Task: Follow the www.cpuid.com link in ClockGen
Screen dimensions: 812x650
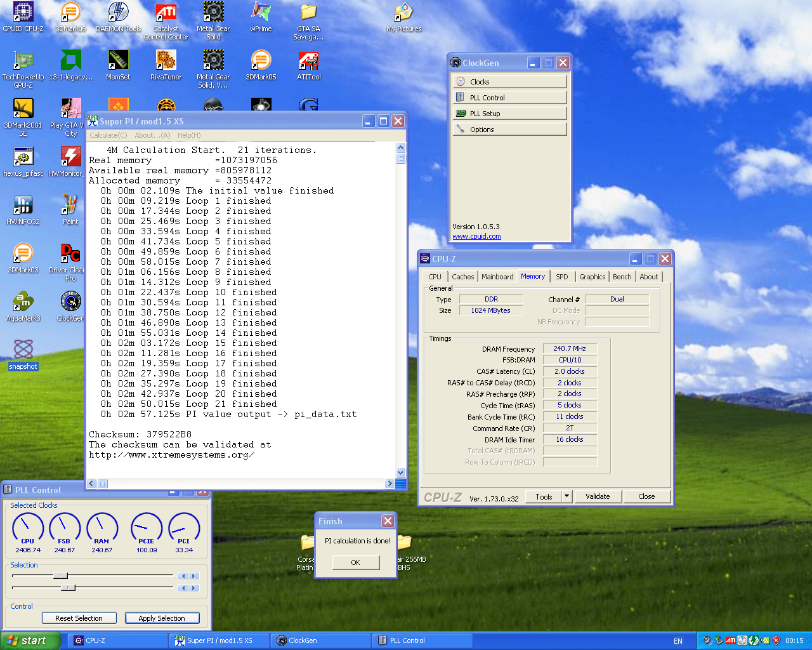Action: coord(476,236)
